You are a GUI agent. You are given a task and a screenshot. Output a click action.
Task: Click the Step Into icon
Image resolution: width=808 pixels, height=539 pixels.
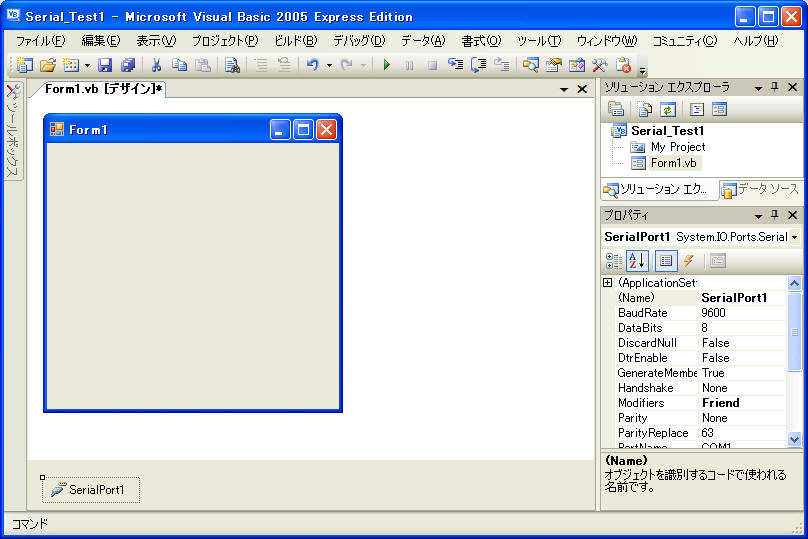455,65
